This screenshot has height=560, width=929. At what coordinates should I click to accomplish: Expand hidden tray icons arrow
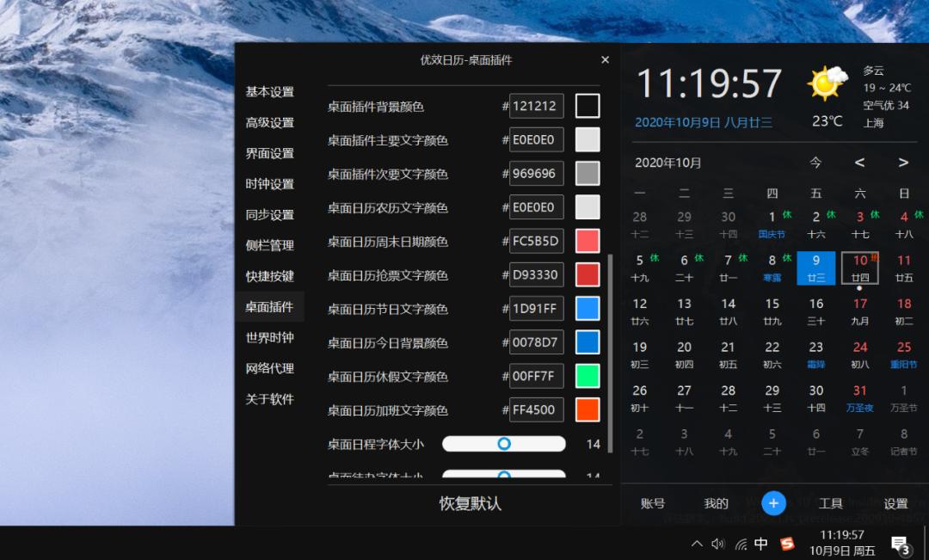[697, 544]
